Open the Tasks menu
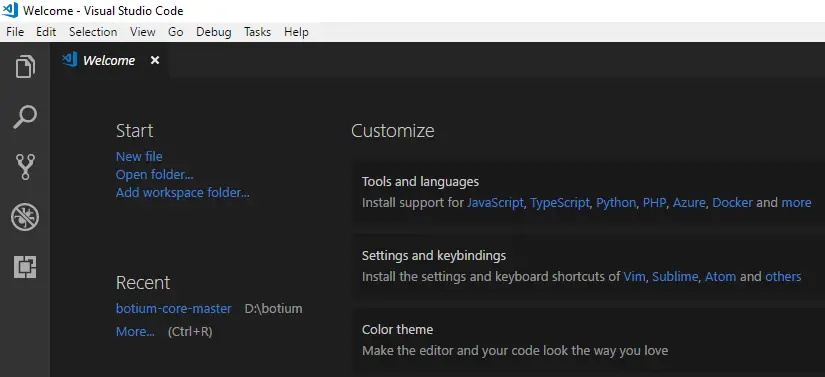This screenshot has width=825, height=377. pos(257,32)
